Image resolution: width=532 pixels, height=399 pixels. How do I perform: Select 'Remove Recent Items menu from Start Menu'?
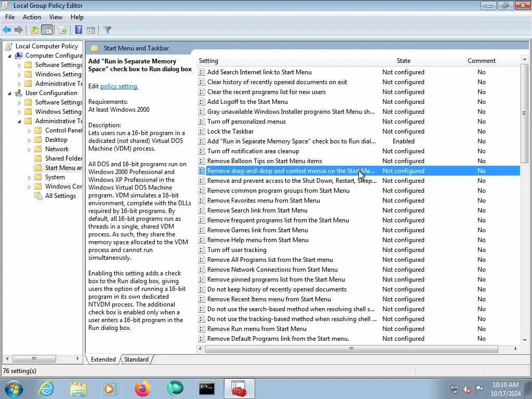[x=359, y=299]
